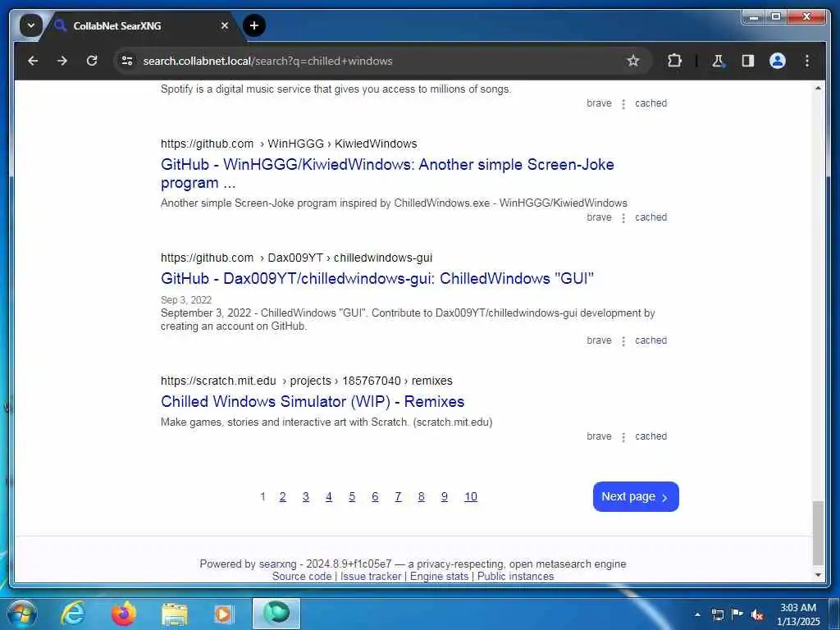Image resolution: width=840 pixels, height=630 pixels.
Task: Open the taskbar clock showing 3:03 AM
Action: tap(798, 614)
